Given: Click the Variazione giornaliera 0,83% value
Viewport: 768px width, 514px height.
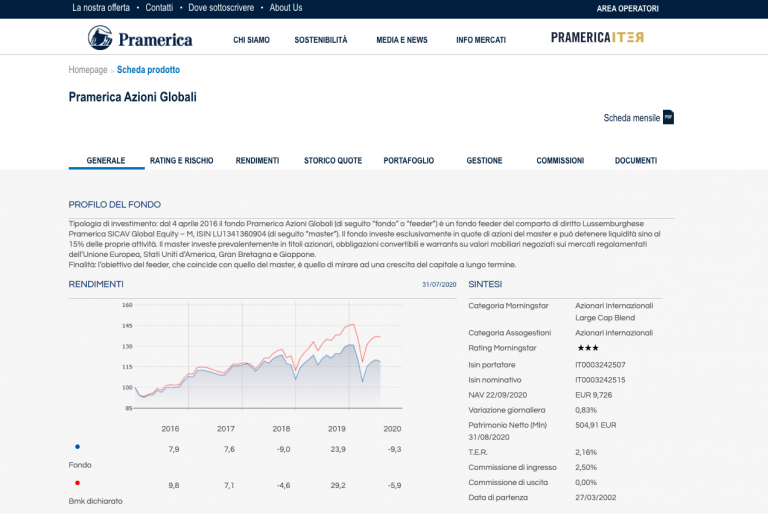Looking at the screenshot, I should coord(586,410).
